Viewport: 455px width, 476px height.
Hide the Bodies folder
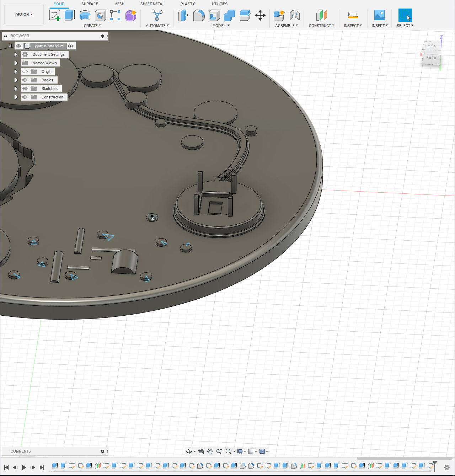[x=25, y=80]
